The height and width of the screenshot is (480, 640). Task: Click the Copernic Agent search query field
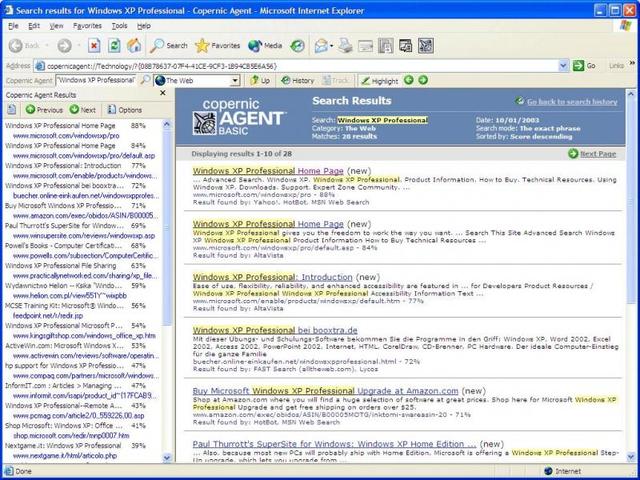(x=96, y=80)
